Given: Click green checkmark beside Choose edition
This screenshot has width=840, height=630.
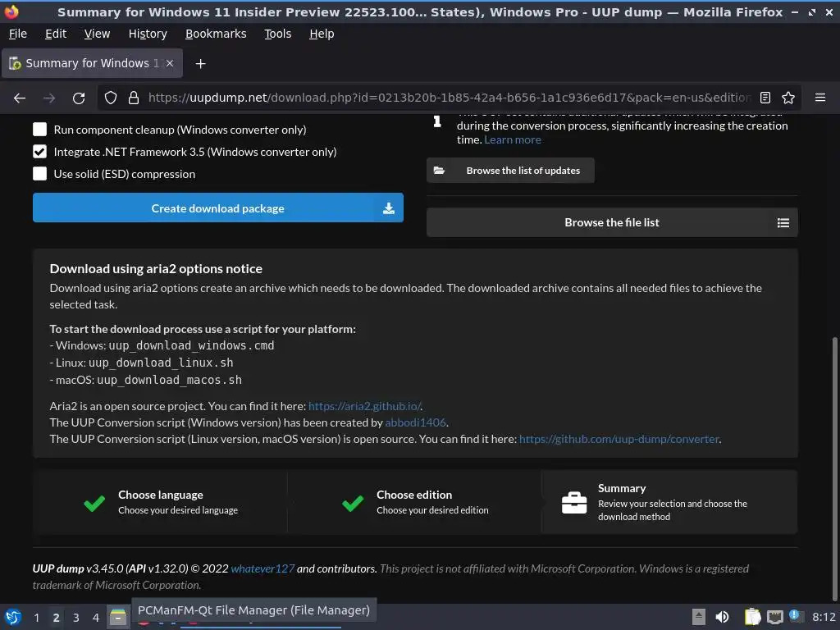Looking at the screenshot, I should [353, 503].
